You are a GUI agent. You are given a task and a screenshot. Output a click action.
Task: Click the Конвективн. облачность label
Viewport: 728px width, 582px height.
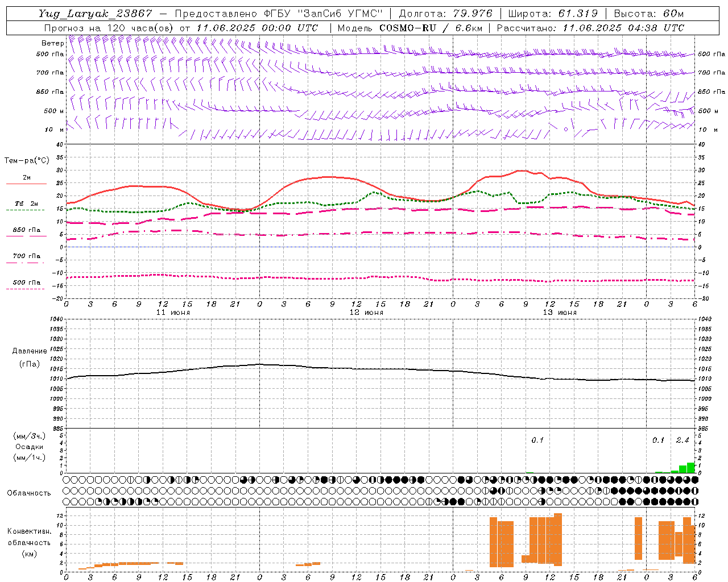(x=30, y=537)
